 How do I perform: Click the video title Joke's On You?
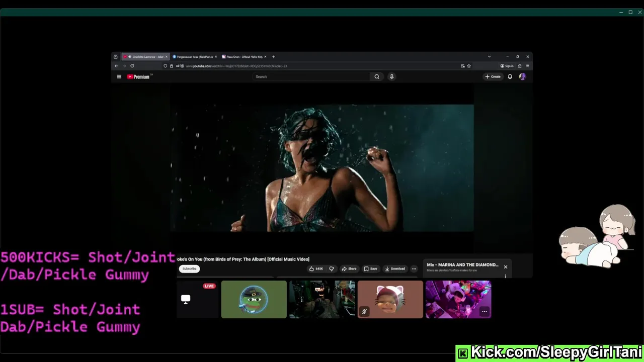(243, 259)
